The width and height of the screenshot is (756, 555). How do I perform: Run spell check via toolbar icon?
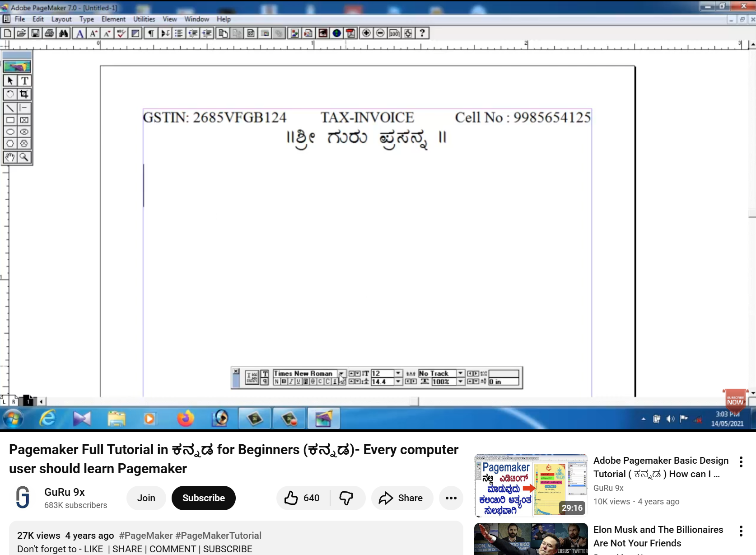pos(120,33)
